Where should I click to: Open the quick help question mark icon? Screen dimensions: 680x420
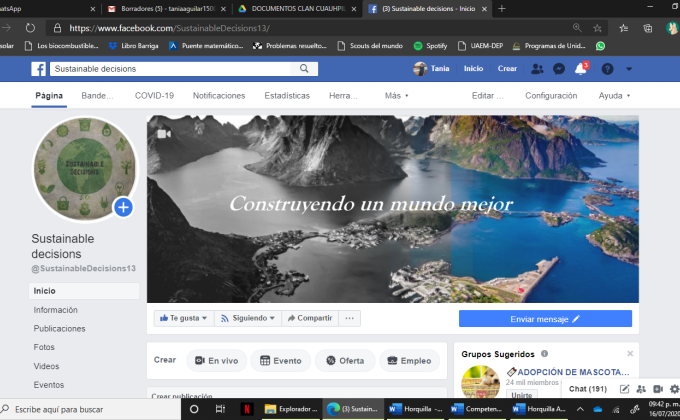pos(606,69)
